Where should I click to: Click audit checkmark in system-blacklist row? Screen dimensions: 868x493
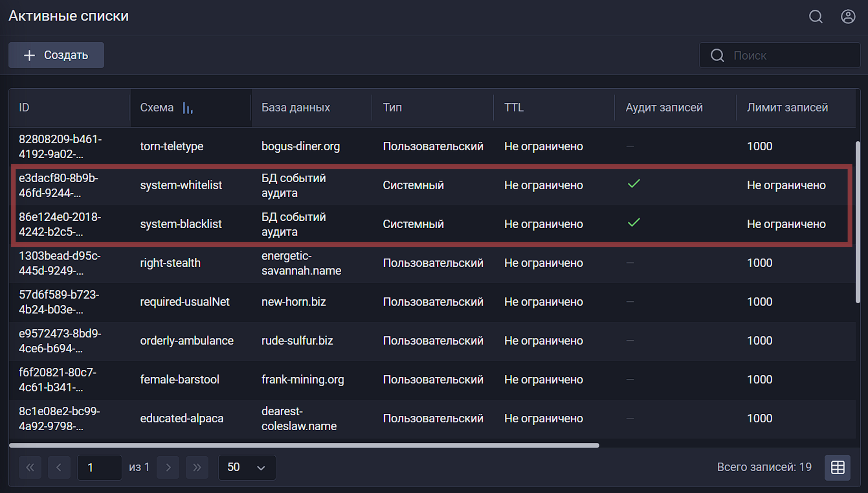pos(634,223)
